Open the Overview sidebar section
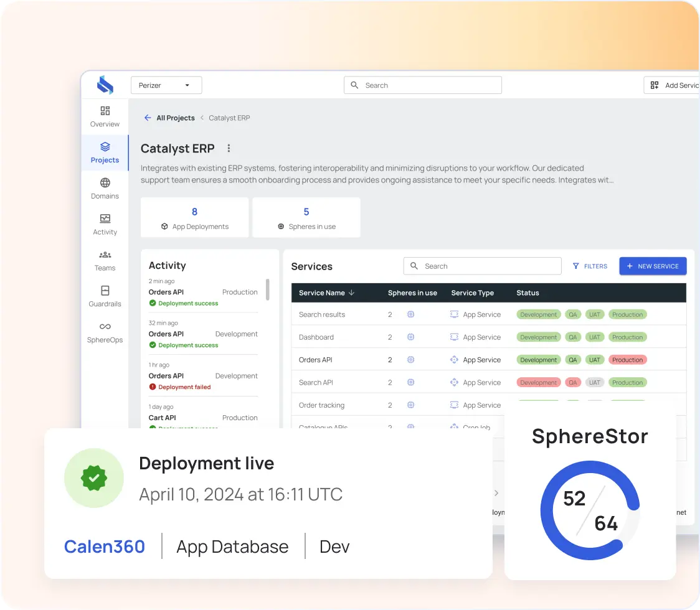 105,117
